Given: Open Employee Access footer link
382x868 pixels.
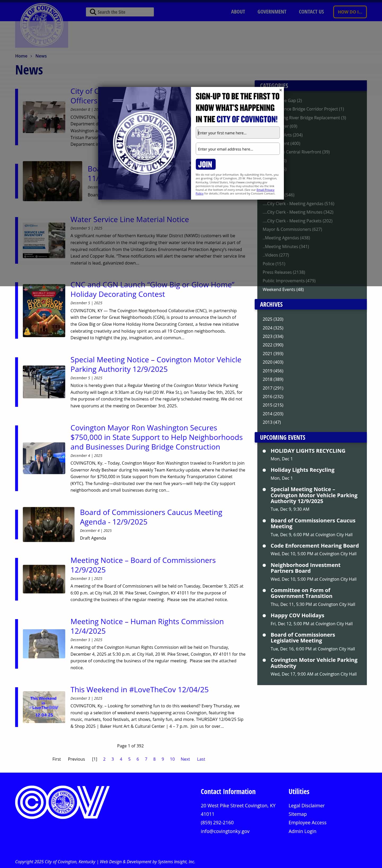Looking at the screenshot, I should 307,822.
